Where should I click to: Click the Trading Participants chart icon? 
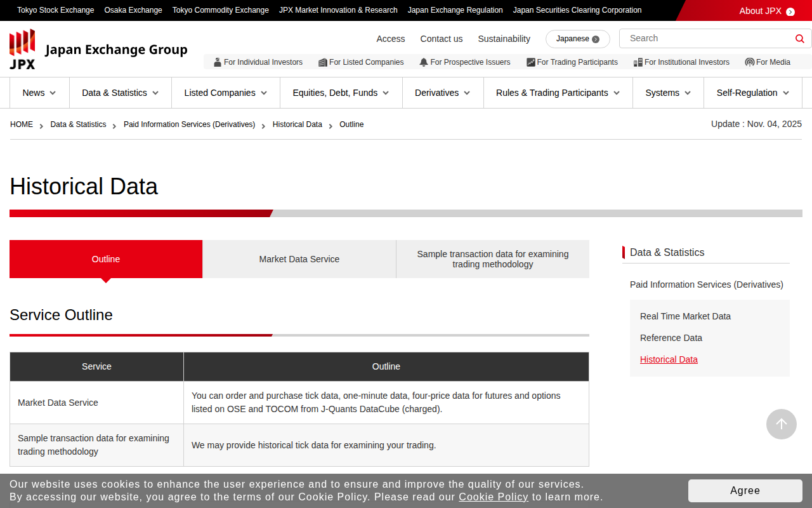pyautogui.click(x=531, y=62)
